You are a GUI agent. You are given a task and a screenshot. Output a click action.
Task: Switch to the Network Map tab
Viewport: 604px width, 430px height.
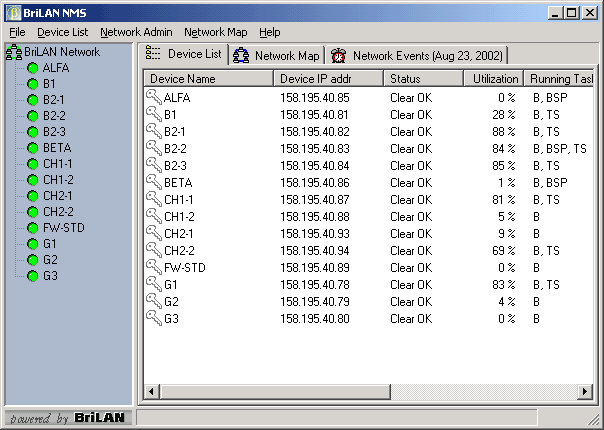pos(277,56)
